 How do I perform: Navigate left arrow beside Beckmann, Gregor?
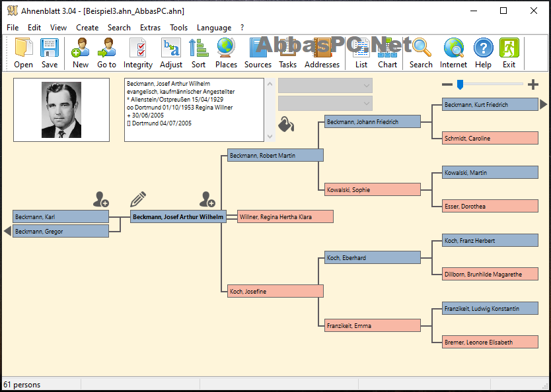coord(7,231)
